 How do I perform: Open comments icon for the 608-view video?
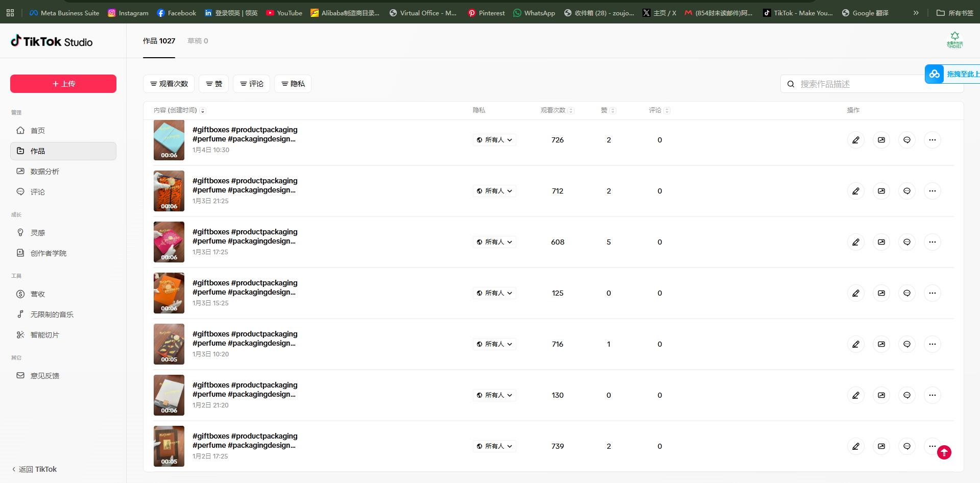(906, 242)
